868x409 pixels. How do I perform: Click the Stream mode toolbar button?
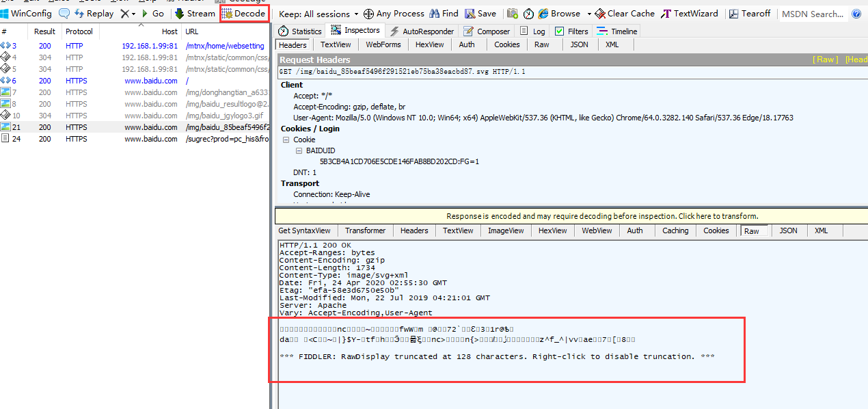point(195,14)
